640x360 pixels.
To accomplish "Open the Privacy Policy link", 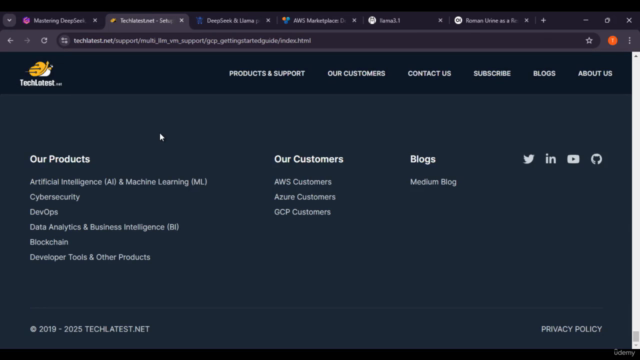I will 571,329.
